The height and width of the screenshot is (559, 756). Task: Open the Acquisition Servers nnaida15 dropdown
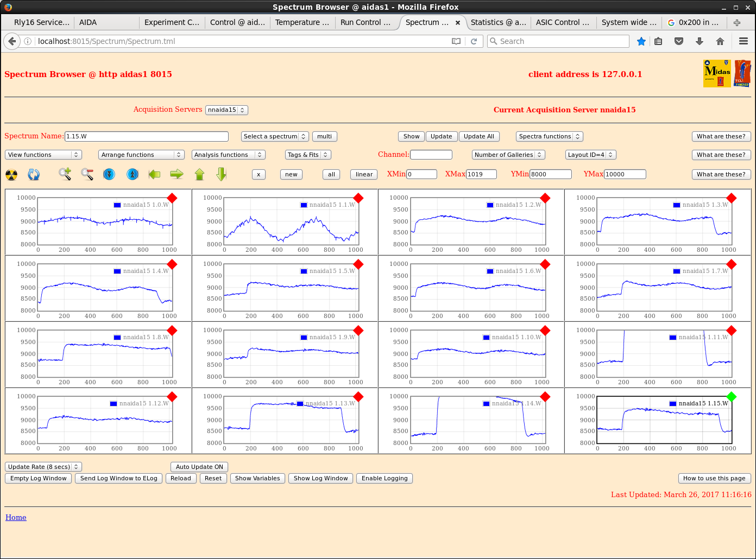click(226, 110)
